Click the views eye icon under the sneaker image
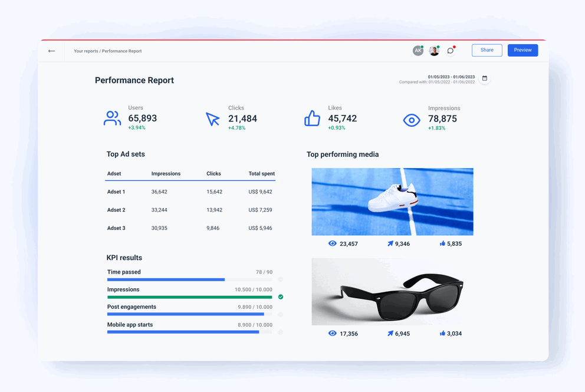The height and width of the screenshot is (392, 585). click(331, 243)
